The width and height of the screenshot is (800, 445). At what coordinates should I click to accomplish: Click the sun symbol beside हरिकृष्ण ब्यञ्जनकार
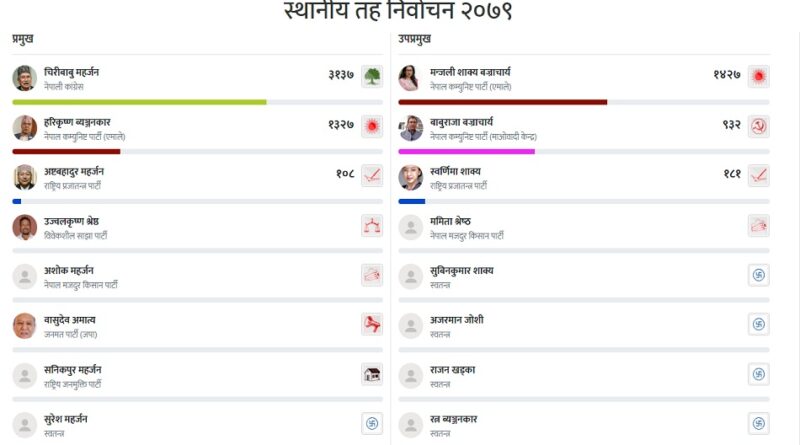(371, 127)
